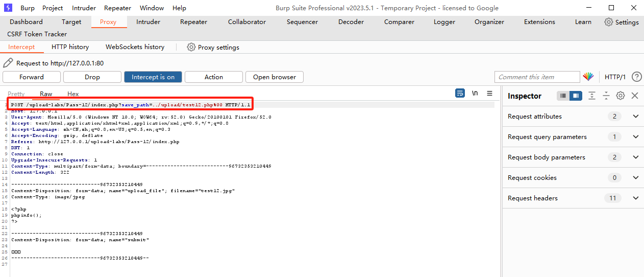This screenshot has width=644, height=277.
Task: Click the Content-Length: 322 line
Action: pos(40,172)
